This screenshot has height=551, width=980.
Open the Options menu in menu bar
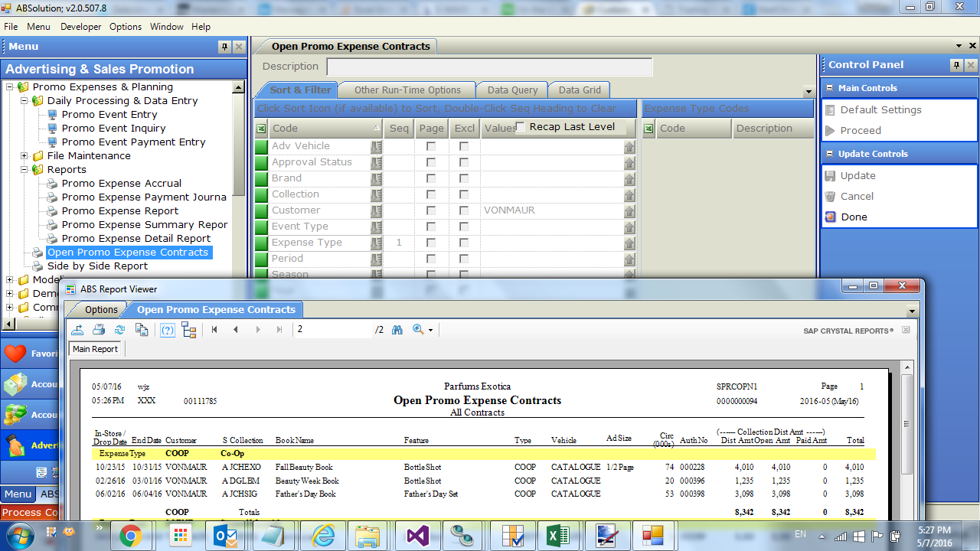tap(126, 26)
